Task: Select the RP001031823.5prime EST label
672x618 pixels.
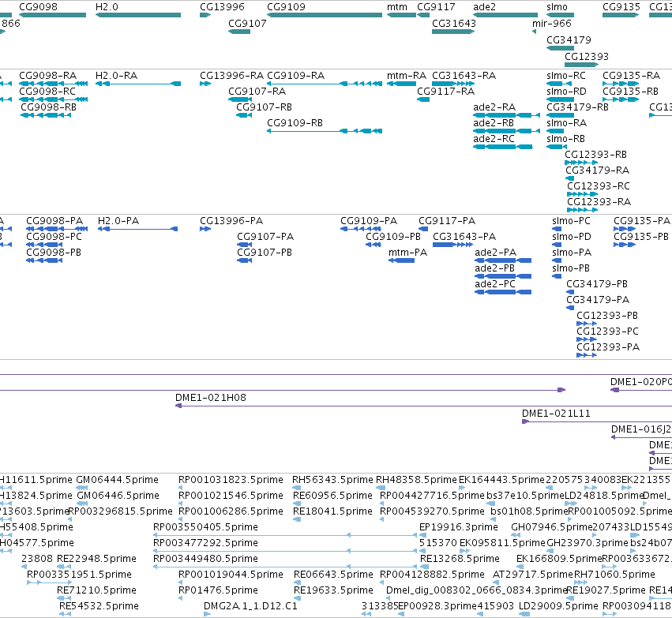Action: 231,480
